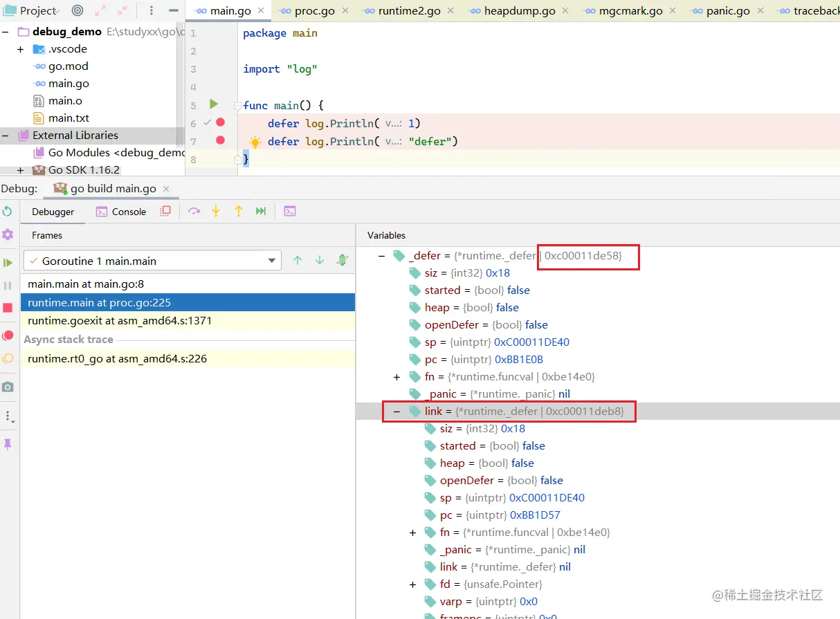Switch to the proc.go editor tab
The image size is (840, 619).
(313, 11)
